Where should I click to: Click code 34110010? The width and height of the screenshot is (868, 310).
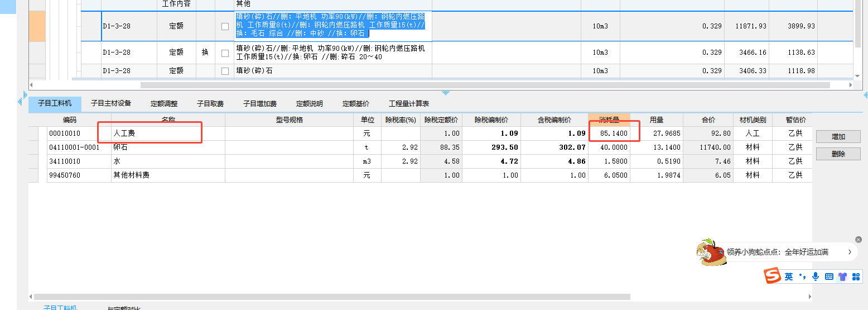click(79, 161)
